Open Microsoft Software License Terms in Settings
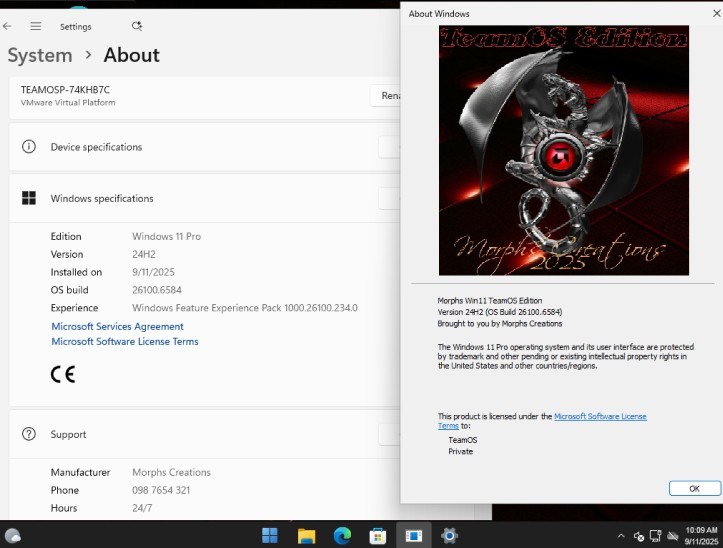The image size is (723, 548). (x=125, y=341)
